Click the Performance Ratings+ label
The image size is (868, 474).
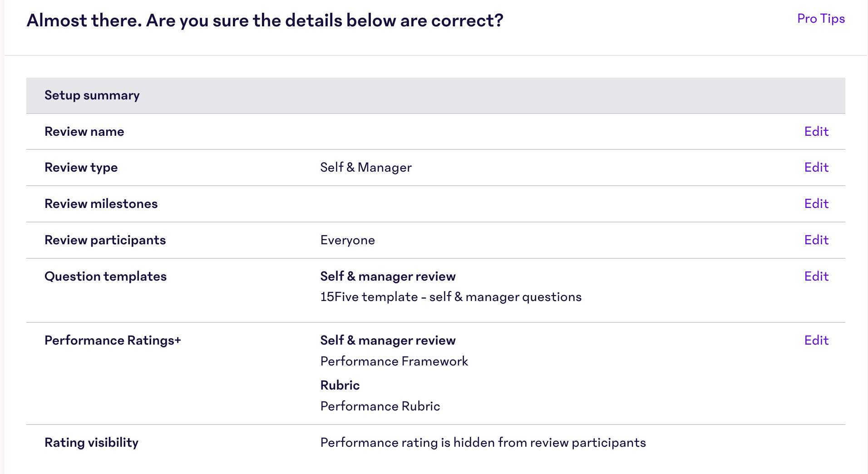[x=113, y=341]
